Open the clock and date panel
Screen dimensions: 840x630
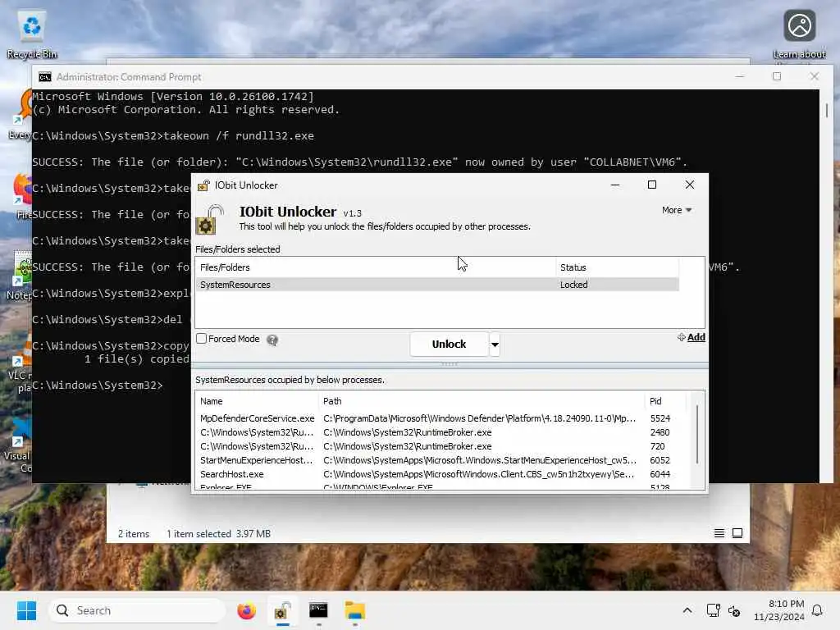(x=779, y=610)
